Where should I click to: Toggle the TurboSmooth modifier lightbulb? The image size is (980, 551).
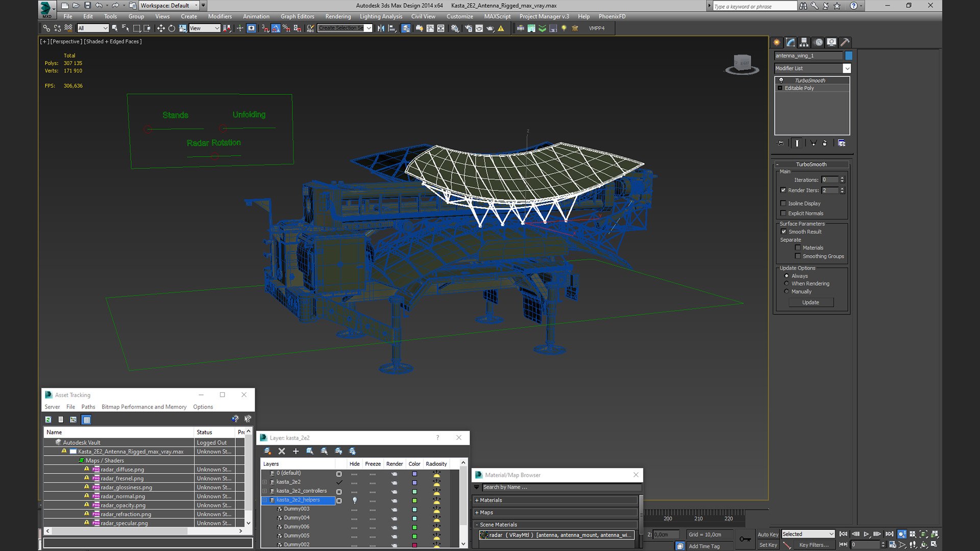[x=781, y=81]
